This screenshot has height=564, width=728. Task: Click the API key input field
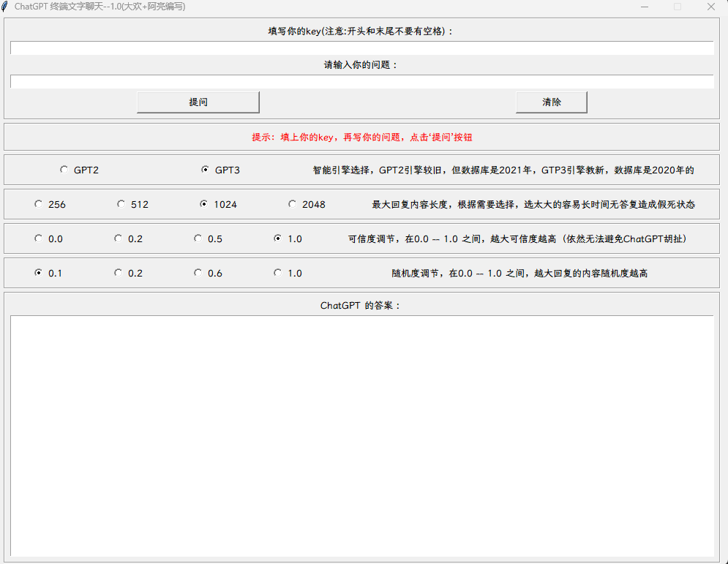point(362,47)
